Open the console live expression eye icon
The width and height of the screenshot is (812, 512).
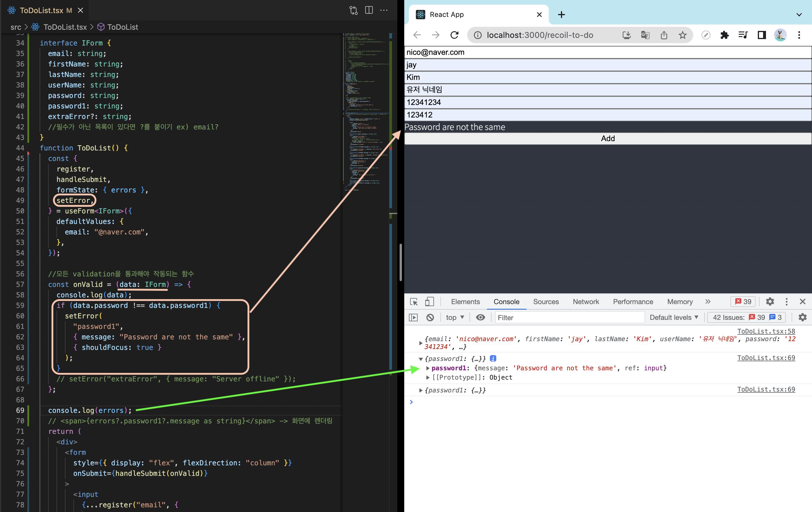pyautogui.click(x=480, y=317)
